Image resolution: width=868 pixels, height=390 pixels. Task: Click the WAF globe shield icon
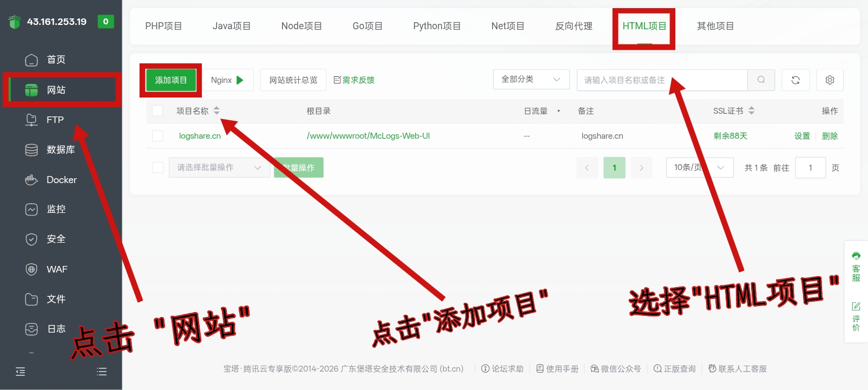tap(31, 269)
